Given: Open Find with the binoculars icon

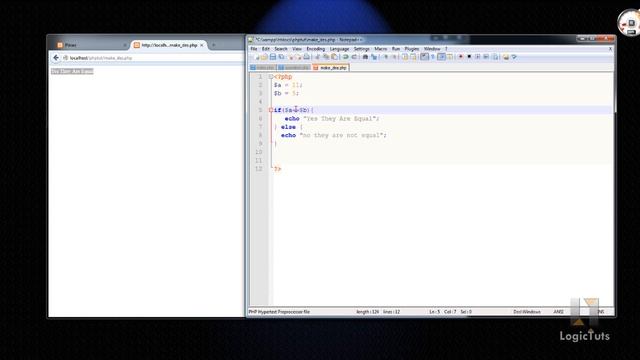Looking at the screenshot, I should click(x=365, y=57).
